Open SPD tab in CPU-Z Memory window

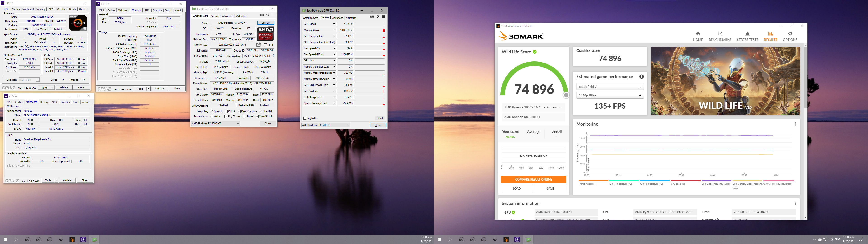[146, 10]
